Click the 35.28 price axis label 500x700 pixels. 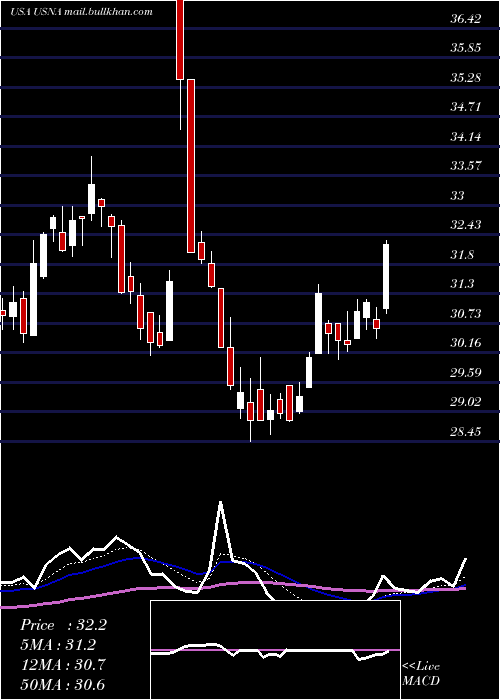coord(466,77)
